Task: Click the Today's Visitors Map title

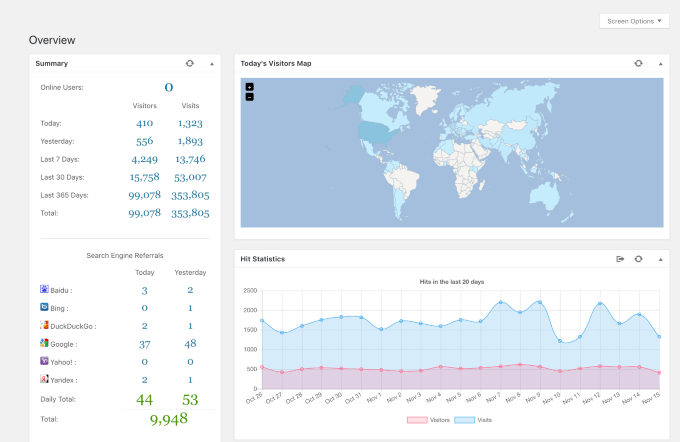Action: pos(276,63)
